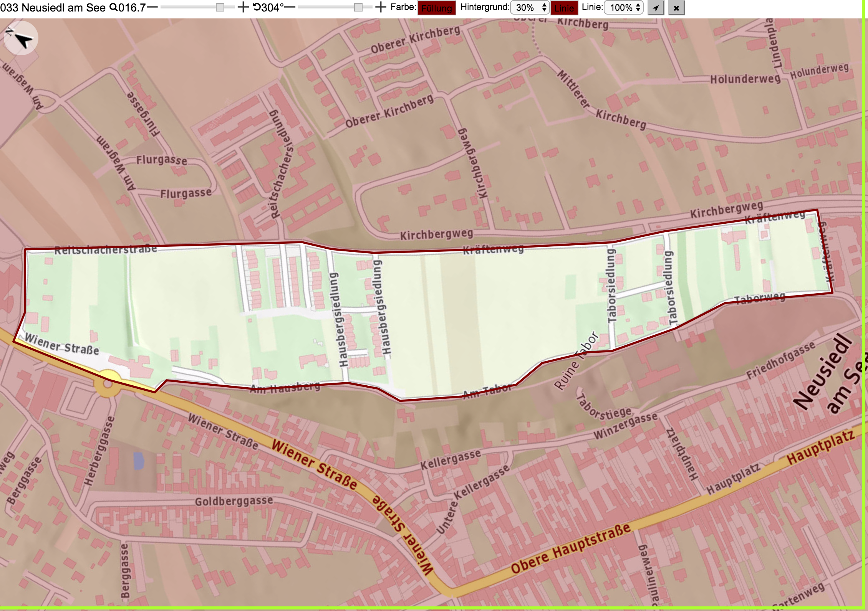This screenshot has height=611, width=868.
Task: Click the 033 Neusiedl am See title
Action: (53, 7)
